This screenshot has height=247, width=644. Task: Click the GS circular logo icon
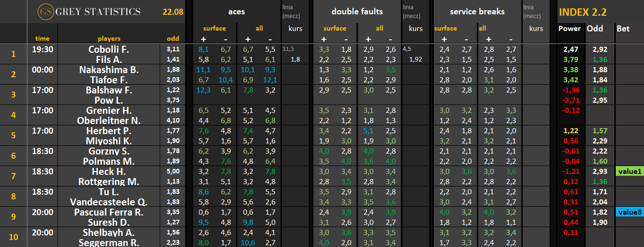(45, 12)
